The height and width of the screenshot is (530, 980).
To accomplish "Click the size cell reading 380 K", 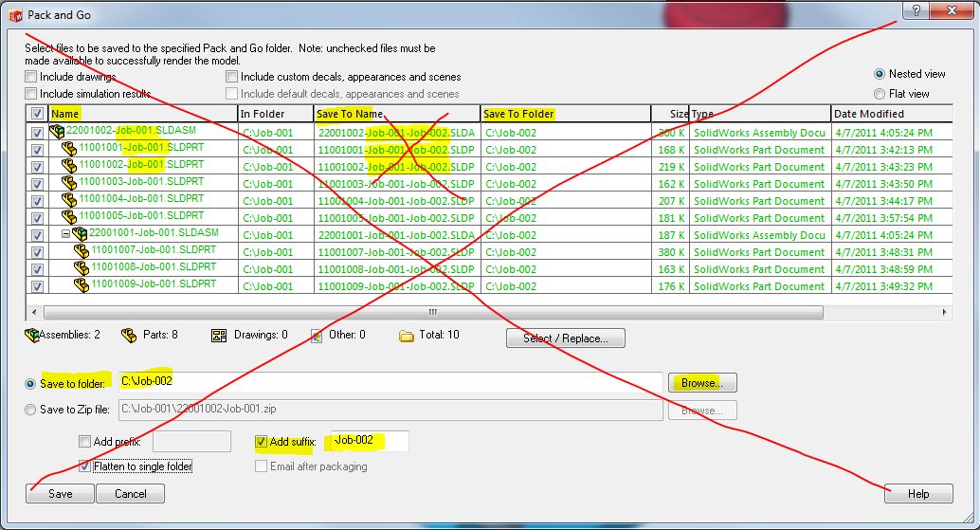I will point(671,252).
